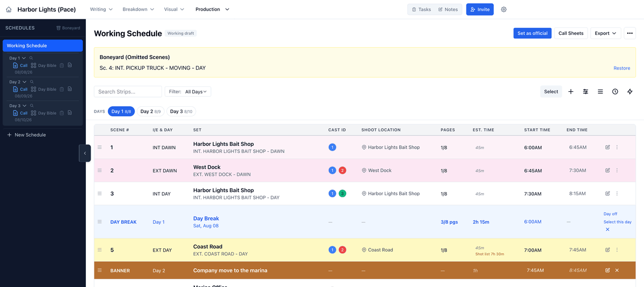The width and height of the screenshot is (644, 287).
Task: Mark Day 1 as day off
Action: click(x=610, y=214)
